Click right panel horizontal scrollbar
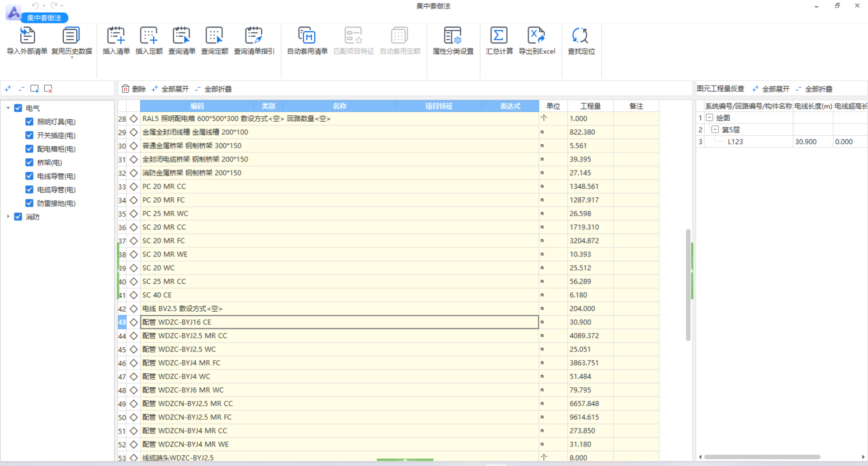Screen dimensions: 868x466 click(x=762, y=457)
